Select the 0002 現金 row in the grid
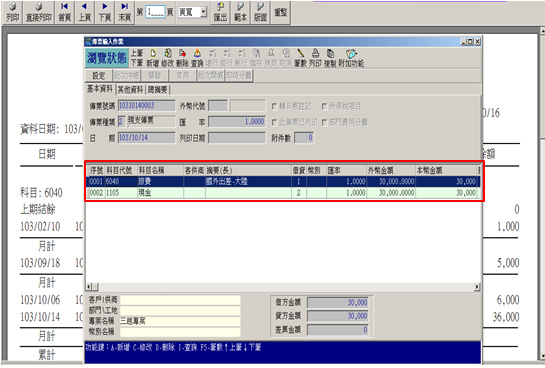The height and width of the screenshot is (368, 545). [x=283, y=193]
